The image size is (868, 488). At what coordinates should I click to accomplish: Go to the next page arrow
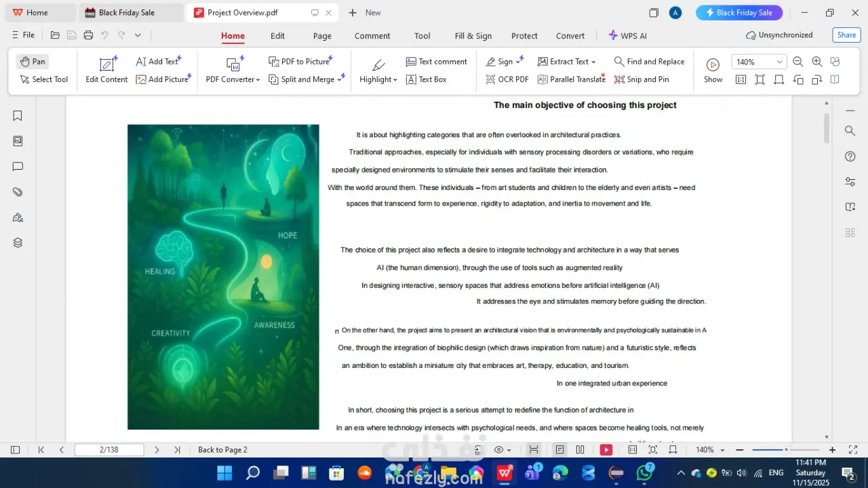[x=157, y=450]
